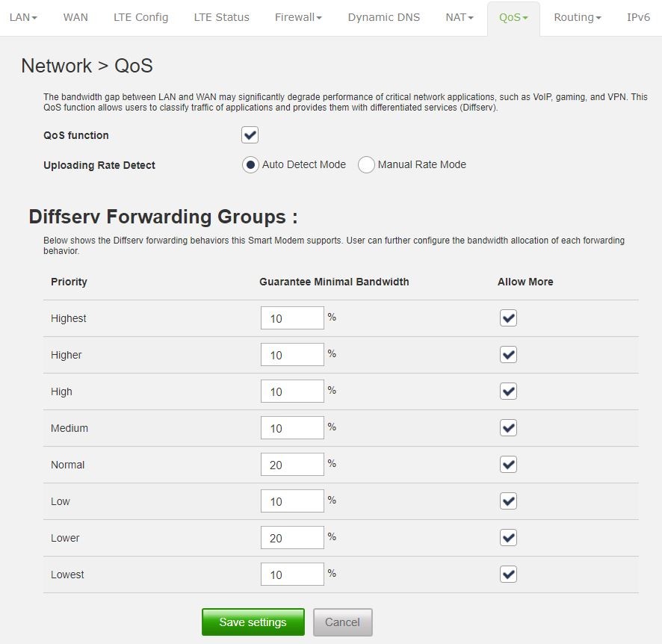
Task: Toggle Allow More for High priority
Action: click(508, 391)
